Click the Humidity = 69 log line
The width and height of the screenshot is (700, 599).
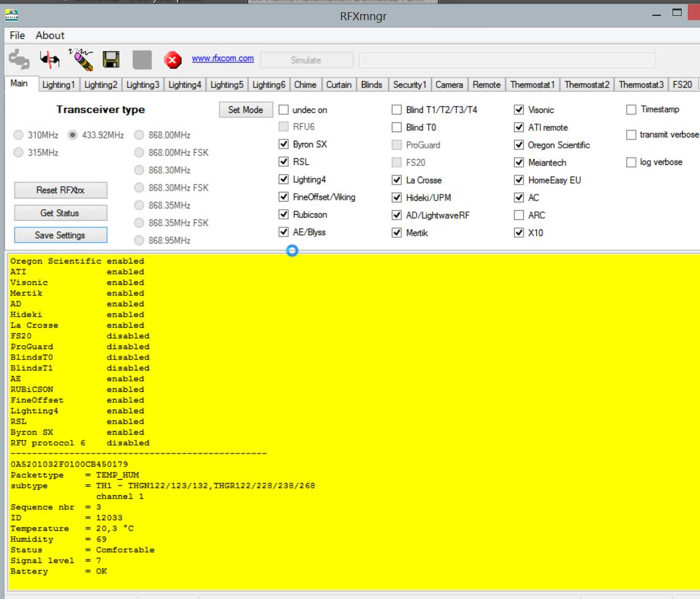click(59, 539)
